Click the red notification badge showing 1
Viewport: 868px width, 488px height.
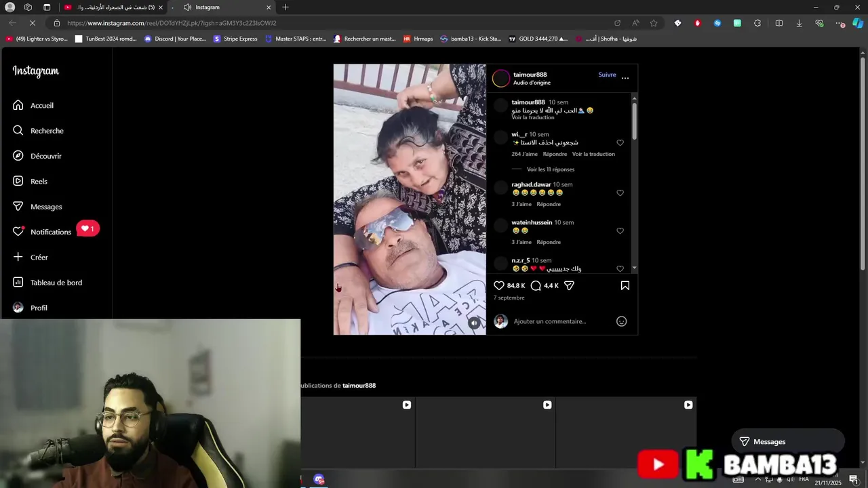(88, 228)
